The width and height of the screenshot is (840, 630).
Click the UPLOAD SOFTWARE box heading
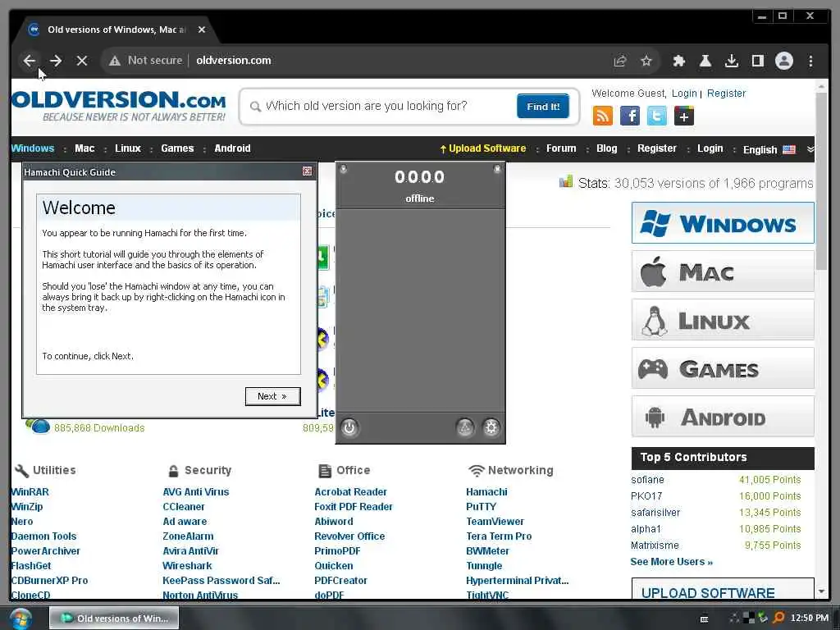[x=708, y=593]
